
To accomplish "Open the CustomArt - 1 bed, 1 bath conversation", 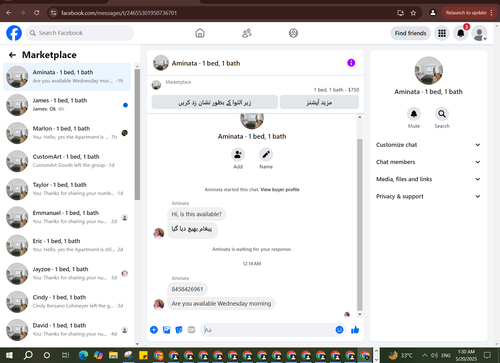I will point(67,161).
